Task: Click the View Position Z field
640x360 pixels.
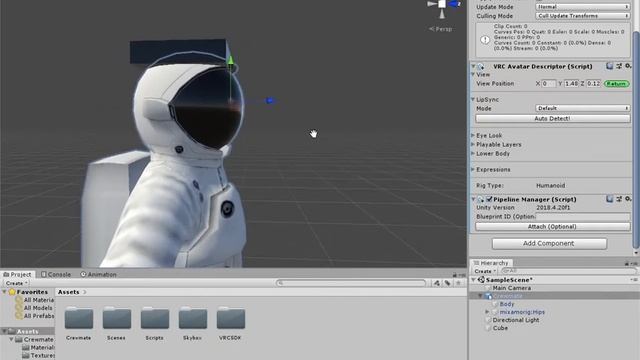Action: (593, 83)
